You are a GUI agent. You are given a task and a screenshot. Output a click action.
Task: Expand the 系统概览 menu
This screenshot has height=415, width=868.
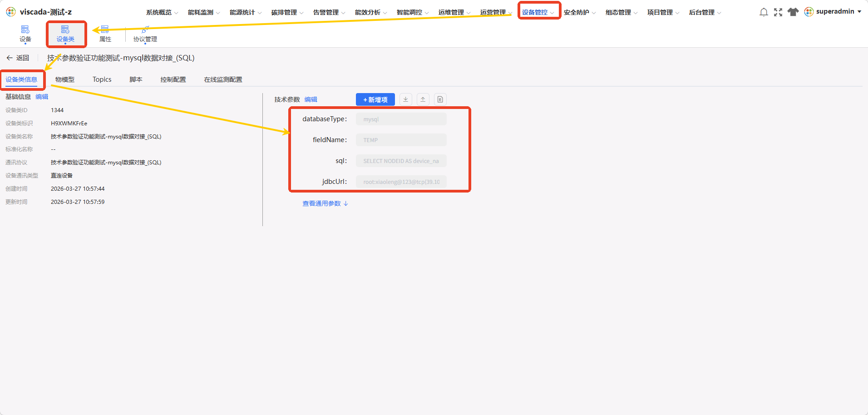162,12
